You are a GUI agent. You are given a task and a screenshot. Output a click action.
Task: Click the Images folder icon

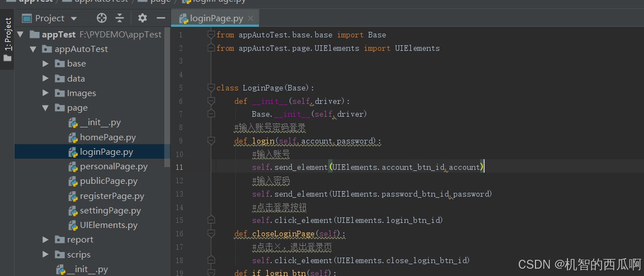tap(60, 93)
